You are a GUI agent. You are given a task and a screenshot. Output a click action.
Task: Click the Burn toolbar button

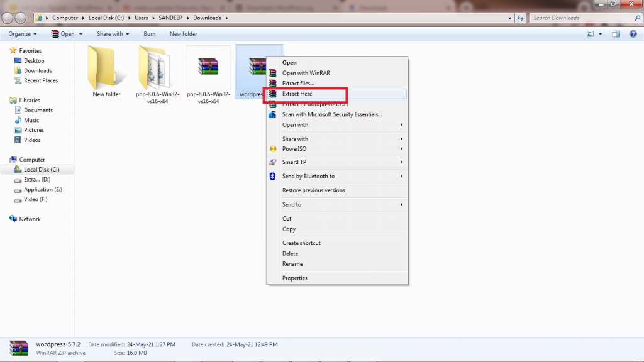(x=149, y=34)
